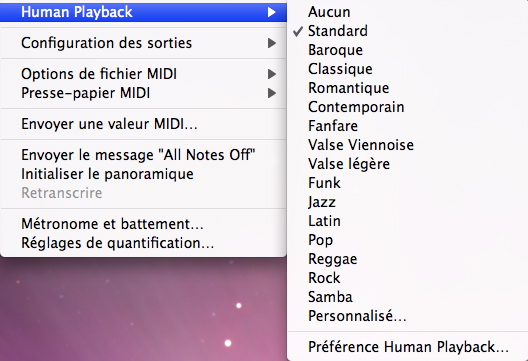Open the Human Playback menu item
The height and width of the screenshot is (361, 528).
(143, 12)
